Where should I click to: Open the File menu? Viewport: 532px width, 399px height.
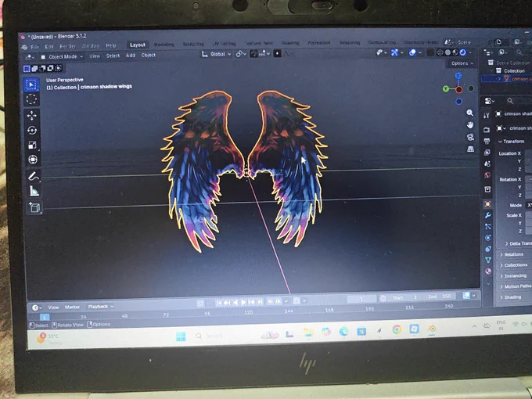[x=34, y=47]
